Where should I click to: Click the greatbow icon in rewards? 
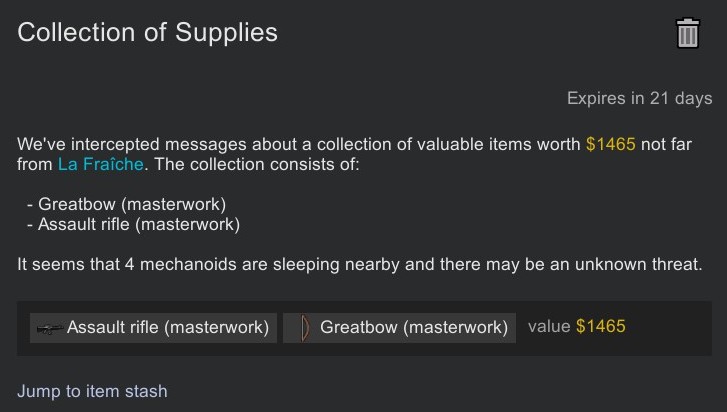pyautogui.click(x=305, y=328)
